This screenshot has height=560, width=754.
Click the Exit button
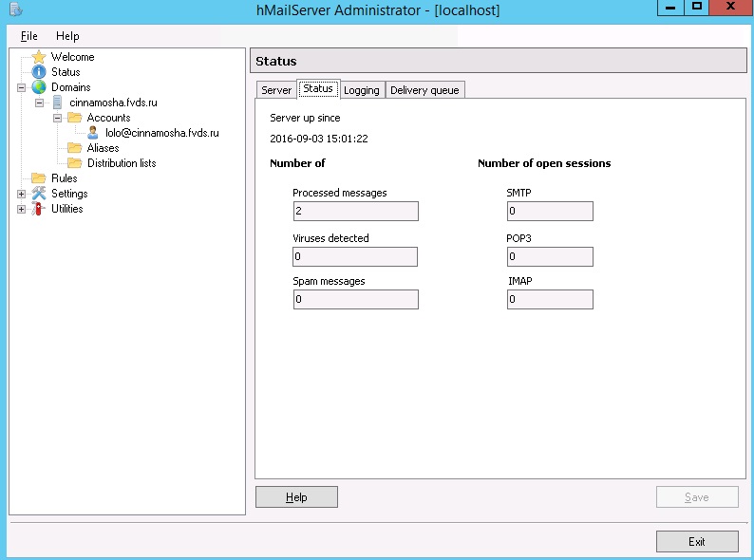[x=697, y=542]
